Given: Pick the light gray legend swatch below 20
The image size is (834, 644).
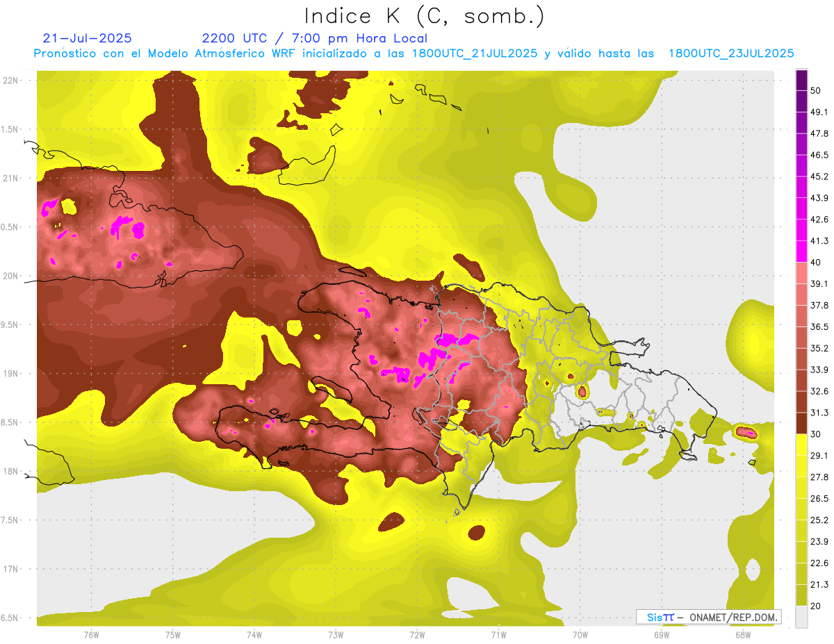Looking at the screenshot, I should click(801, 617).
